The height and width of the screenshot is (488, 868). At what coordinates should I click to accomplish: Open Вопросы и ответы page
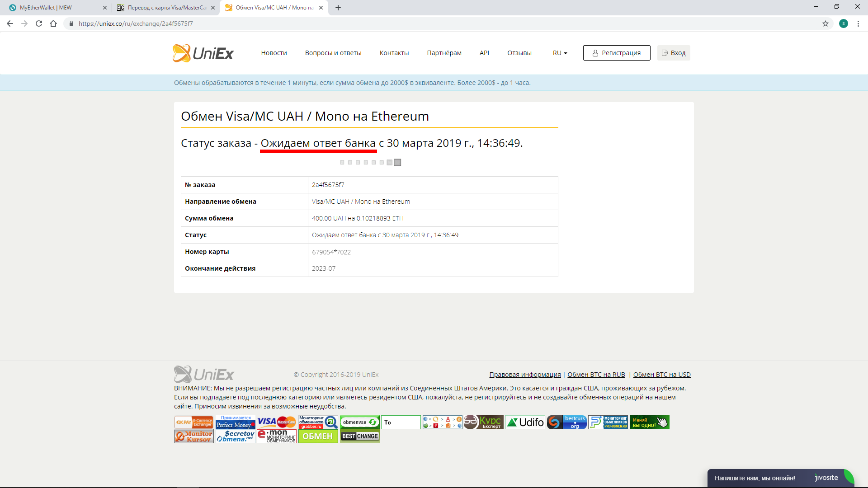click(333, 53)
